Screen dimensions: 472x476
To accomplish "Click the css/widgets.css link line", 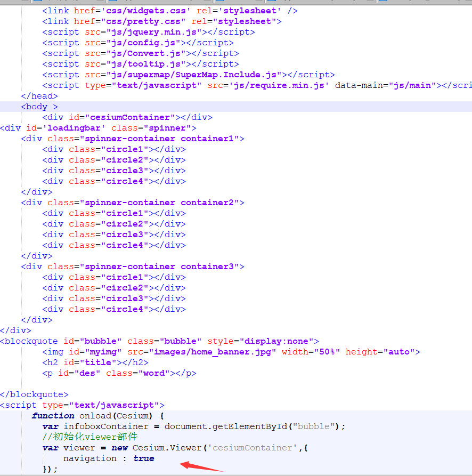I will tap(170, 11).
